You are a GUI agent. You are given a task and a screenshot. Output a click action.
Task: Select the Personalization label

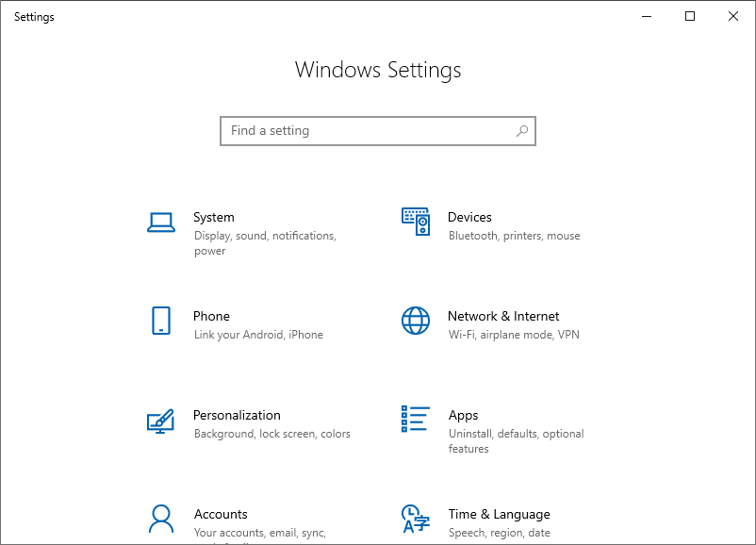pyautogui.click(x=237, y=415)
